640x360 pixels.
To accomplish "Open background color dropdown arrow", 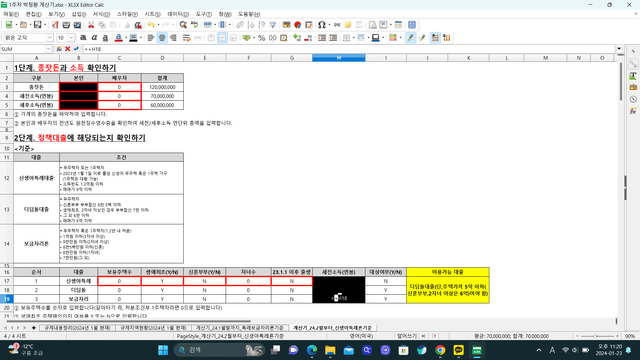I will click(140, 38).
